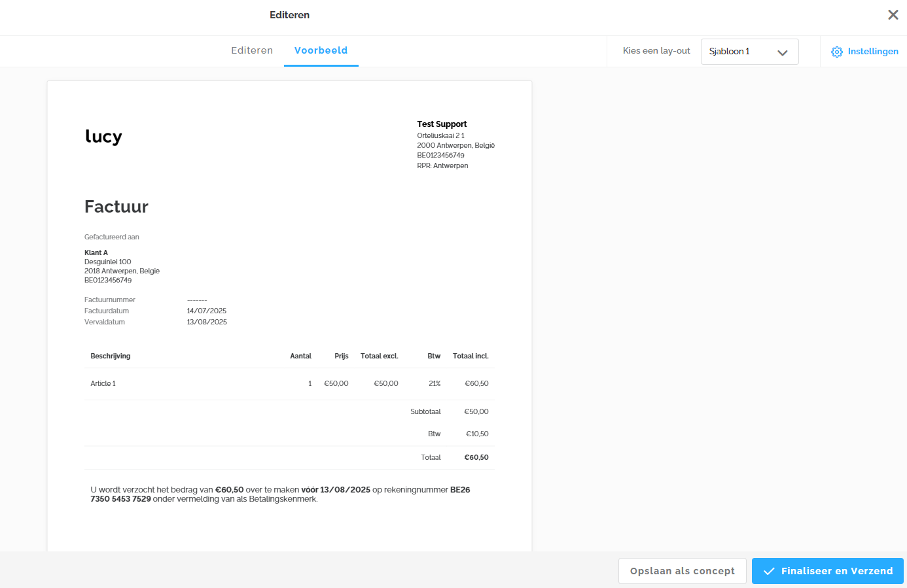Viewport: 907px width, 588px height.
Task: Click the Btw amount €10,50
Action: 477,434
